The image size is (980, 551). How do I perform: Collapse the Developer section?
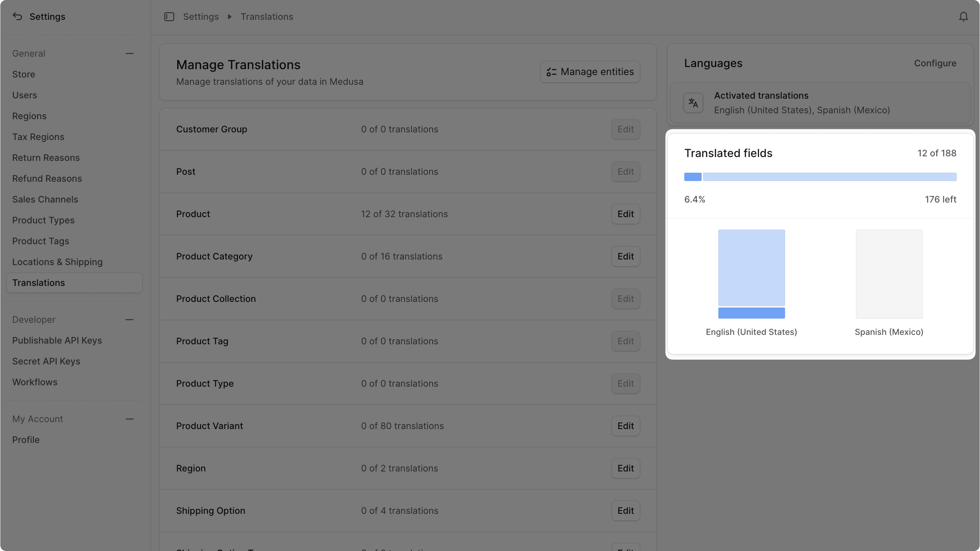tap(129, 319)
